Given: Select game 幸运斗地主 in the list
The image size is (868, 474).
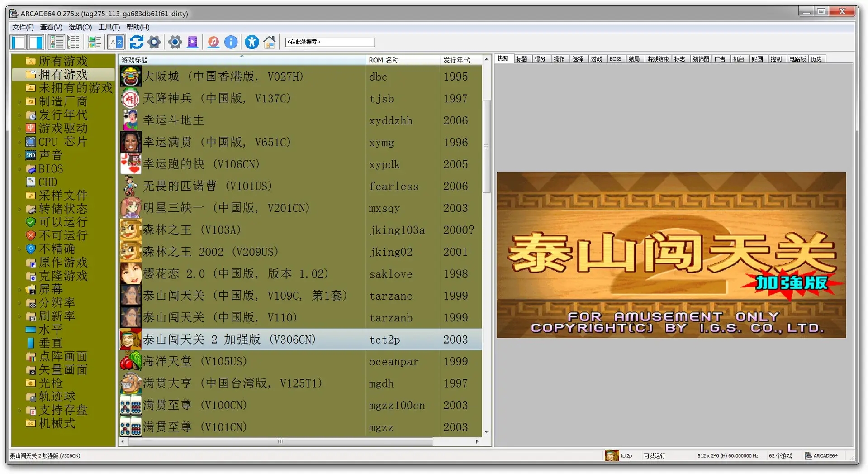Looking at the screenshot, I should tap(173, 120).
